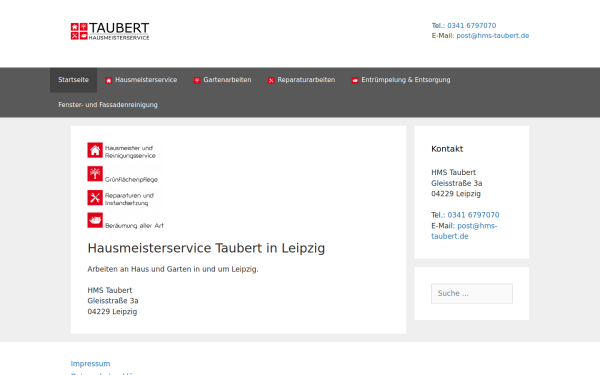Screen dimensions: 600x375
Task: Click the phone number in Kontakt sidebar
Action: pos(473,215)
